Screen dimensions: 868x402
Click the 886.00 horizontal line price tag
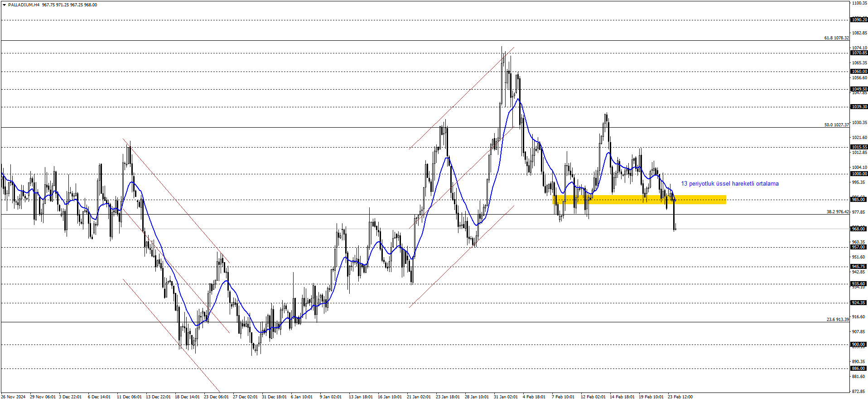859,368
